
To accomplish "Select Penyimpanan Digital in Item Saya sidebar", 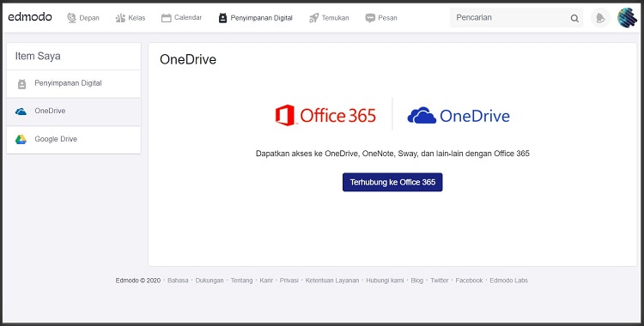I will [x=74, y=84].
